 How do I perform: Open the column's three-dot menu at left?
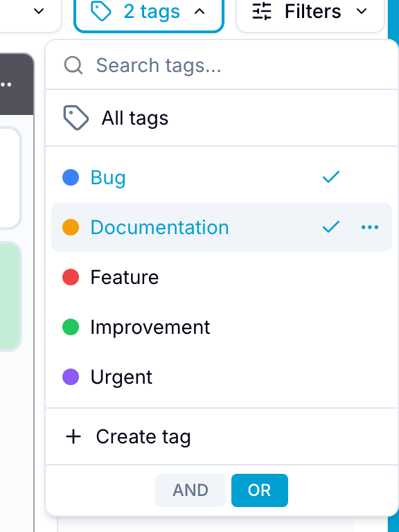[6, 85]
